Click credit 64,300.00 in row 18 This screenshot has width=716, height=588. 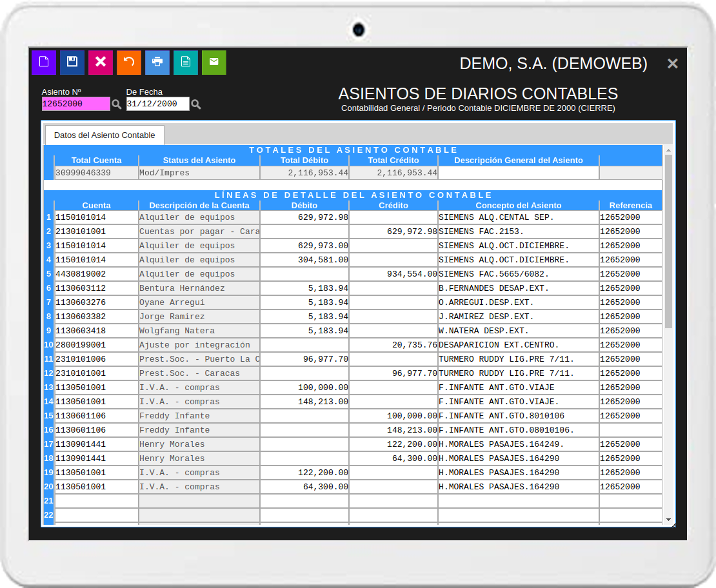coord(393,458)
